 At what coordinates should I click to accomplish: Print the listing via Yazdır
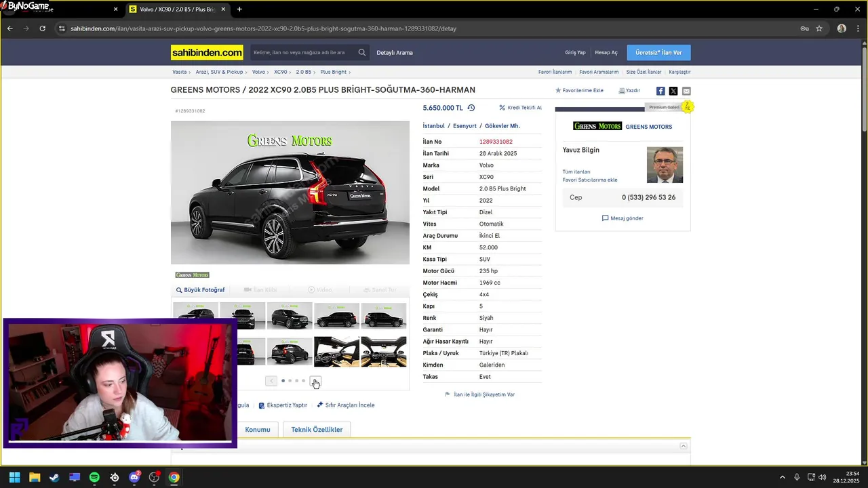[x=629, y=90]
